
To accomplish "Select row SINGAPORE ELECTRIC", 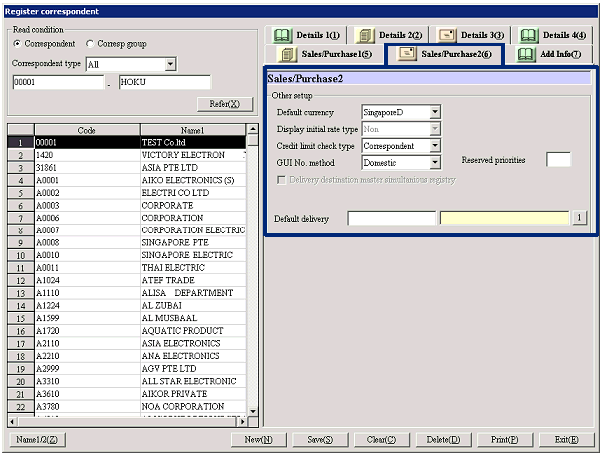I will coord(127,255).
